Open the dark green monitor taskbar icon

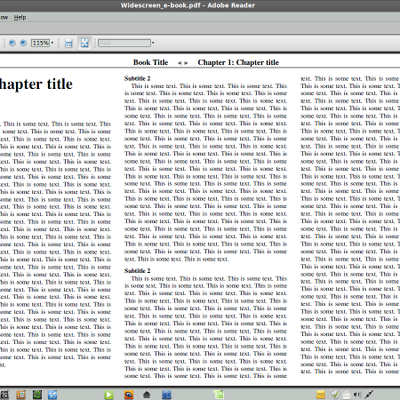pyautogui.click(x=37, y=395)
